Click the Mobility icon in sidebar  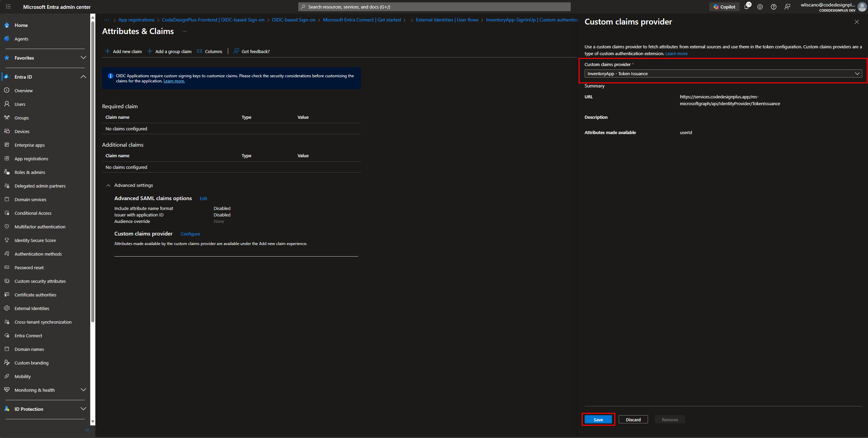pos(7,376)
